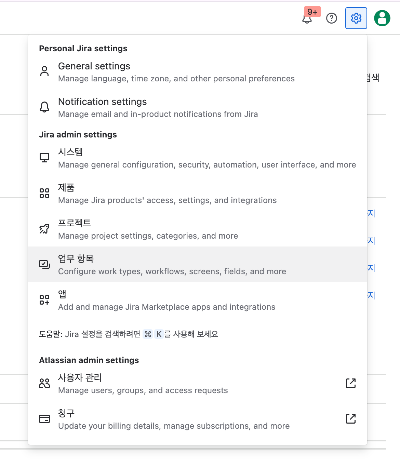Click 'Manage language, time zone' description text
Image resolution: width=400 pixels, height=467 pixels.
(176, 79)
